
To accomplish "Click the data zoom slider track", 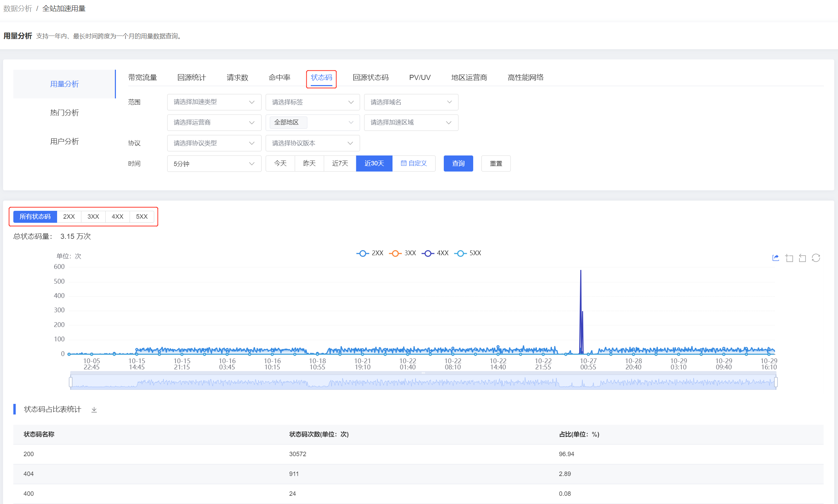I will click(x=423, y=382).
